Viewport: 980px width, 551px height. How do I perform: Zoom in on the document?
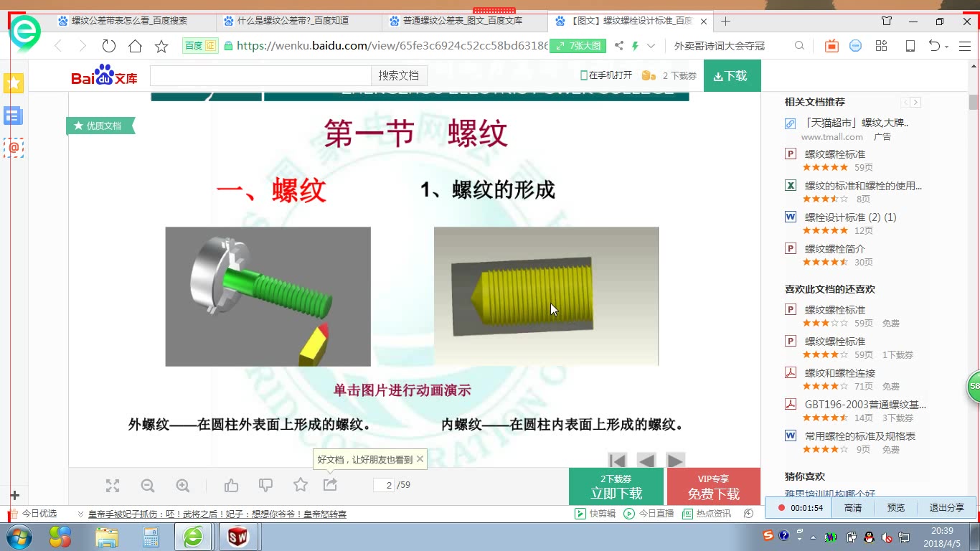click(183, 485)
